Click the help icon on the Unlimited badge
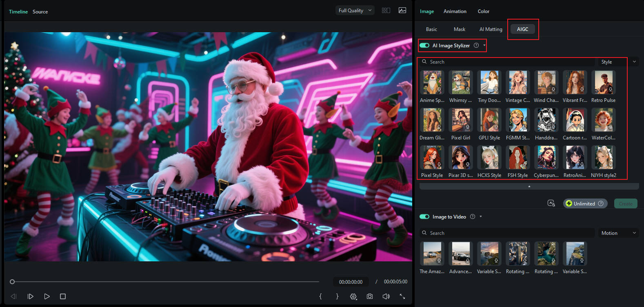This screenshot has height=307, width=644. click(x=601, y=203)
